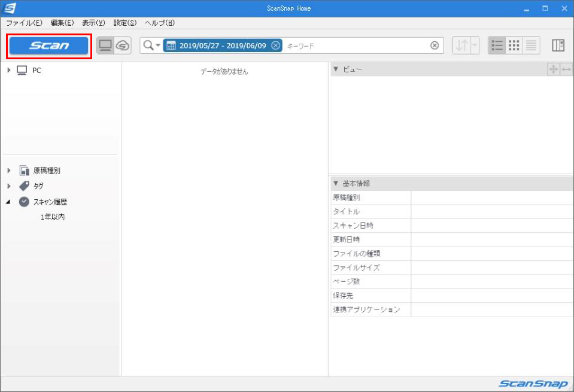
Task: Click the calendar icon in date filter
Action: pyautogui.click(x=171, y=45)
